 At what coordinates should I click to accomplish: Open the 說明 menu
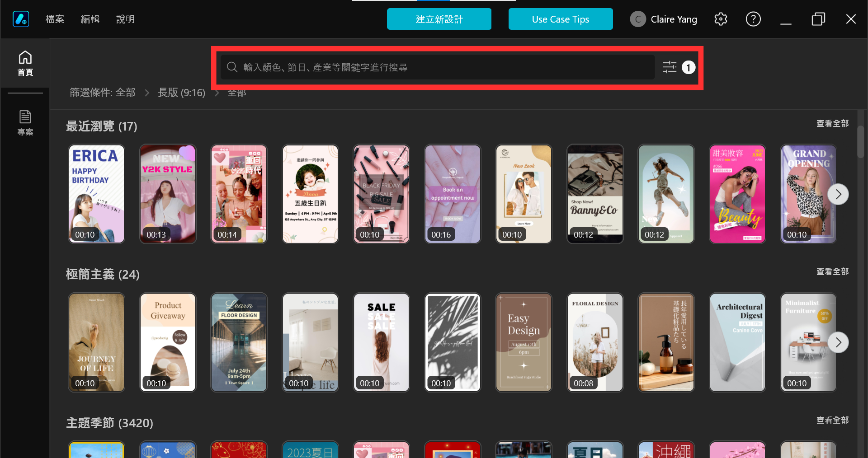point(125,19)
